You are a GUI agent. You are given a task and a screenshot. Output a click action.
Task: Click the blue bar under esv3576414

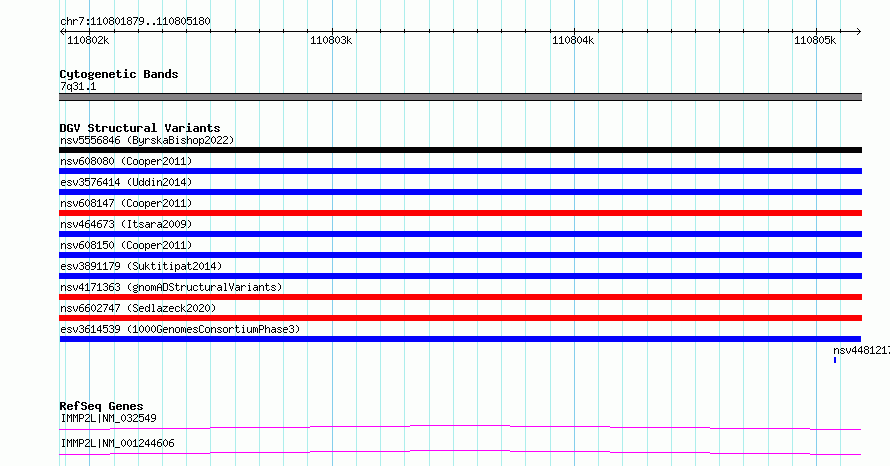coord(460,192)
